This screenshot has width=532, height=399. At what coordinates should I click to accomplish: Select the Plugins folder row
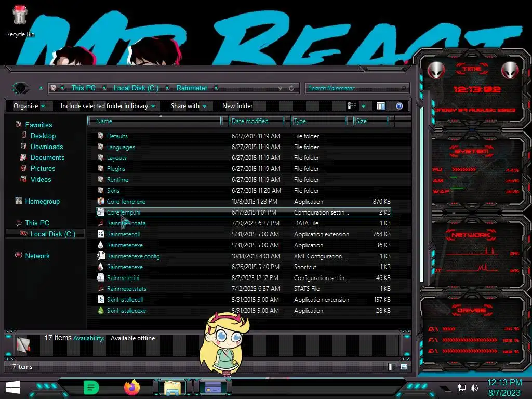click(243, 169)
